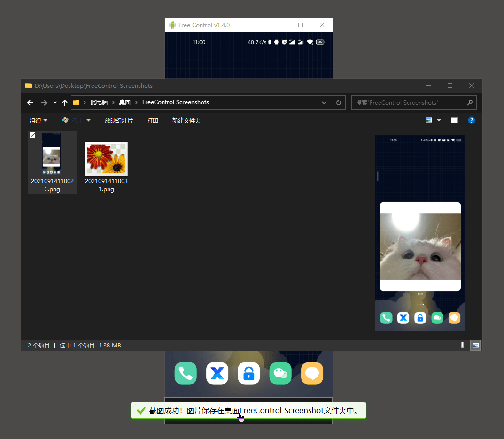This screenshot has height=439, width=504.
Task: Select the flower image 20210914110031.png
Action: [106, 158]
